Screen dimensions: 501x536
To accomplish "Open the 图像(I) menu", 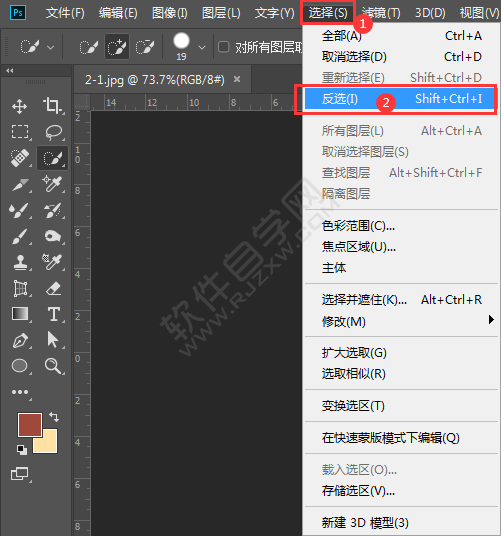I will tap(170, 13).
